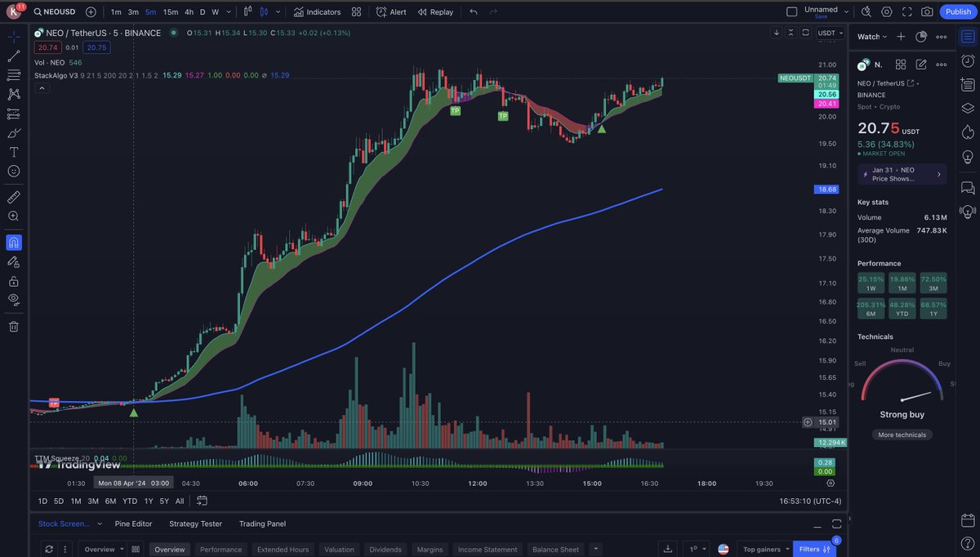Expand the Watch list dropdown
Image resolution: width=980 pixels, height=557 pixels.
click(x=872, y=37)
